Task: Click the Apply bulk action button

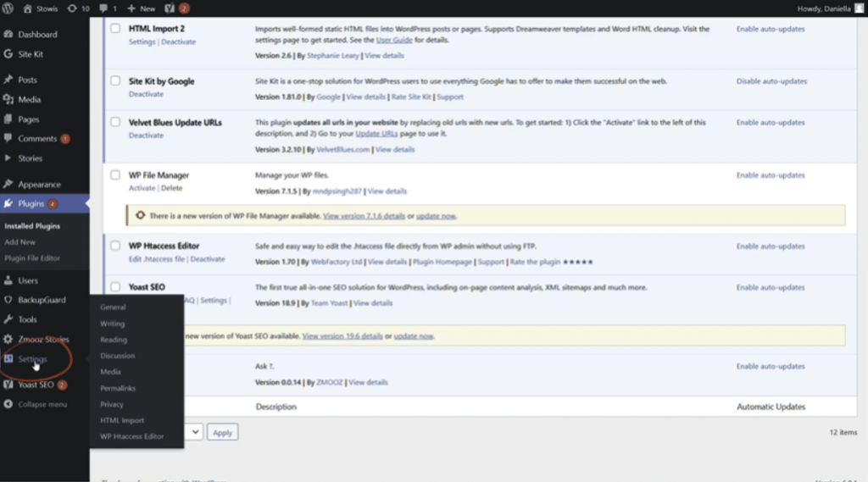Action: tap(223, 433)
